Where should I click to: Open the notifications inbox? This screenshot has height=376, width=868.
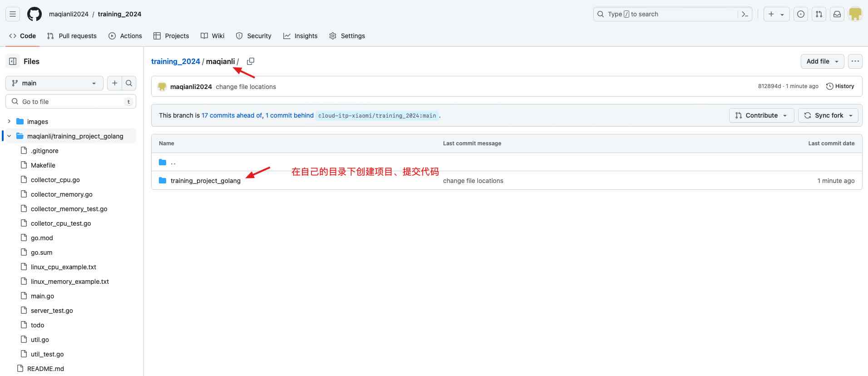(x=837, y=14)
